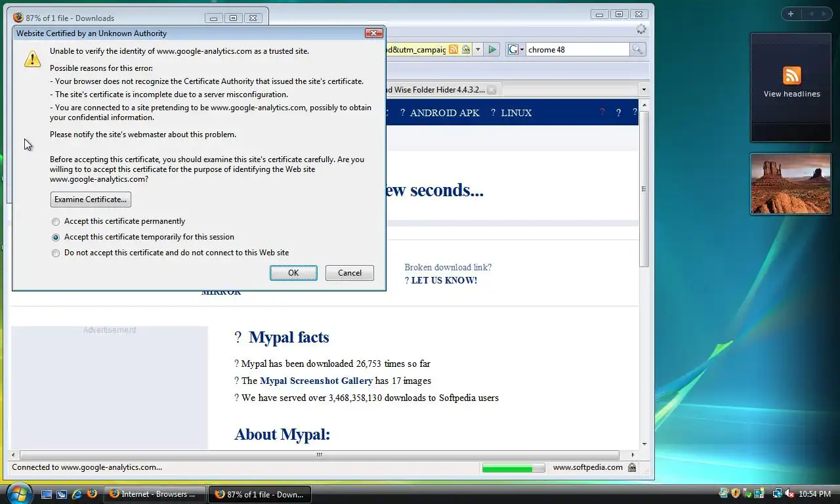Launch Internet Explorer from Quick Launch
Screen dimensions: 840x504
tap(77, 493)
